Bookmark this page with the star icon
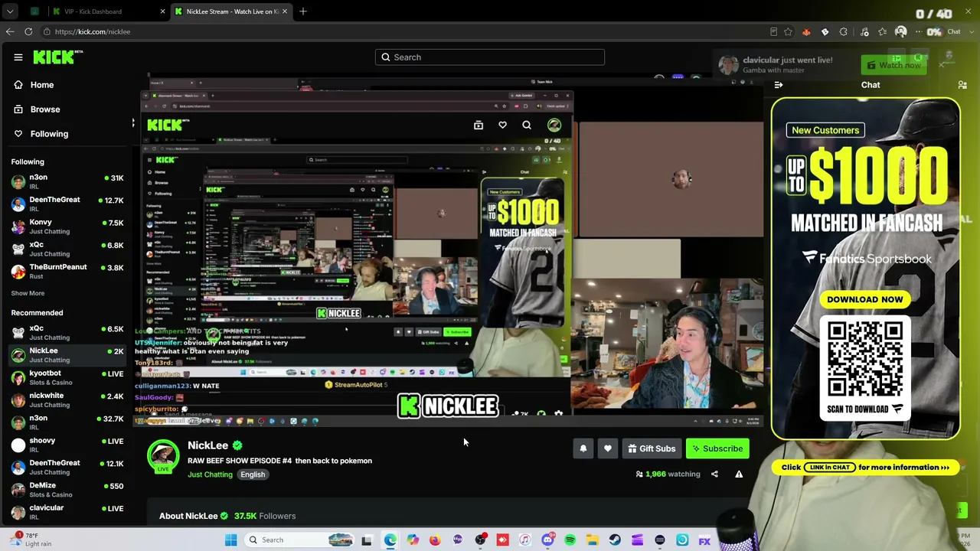980x551 pixels. pos(789,32)
